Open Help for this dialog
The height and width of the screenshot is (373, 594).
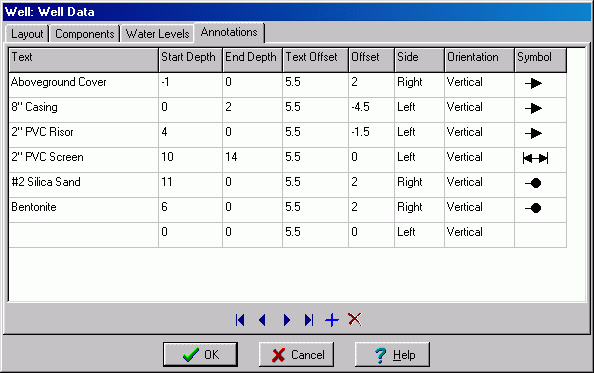click(392, 354)
